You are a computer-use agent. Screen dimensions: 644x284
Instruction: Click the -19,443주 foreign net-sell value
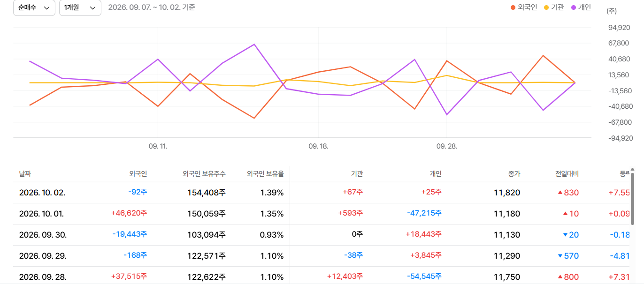[x=130, y=234]
